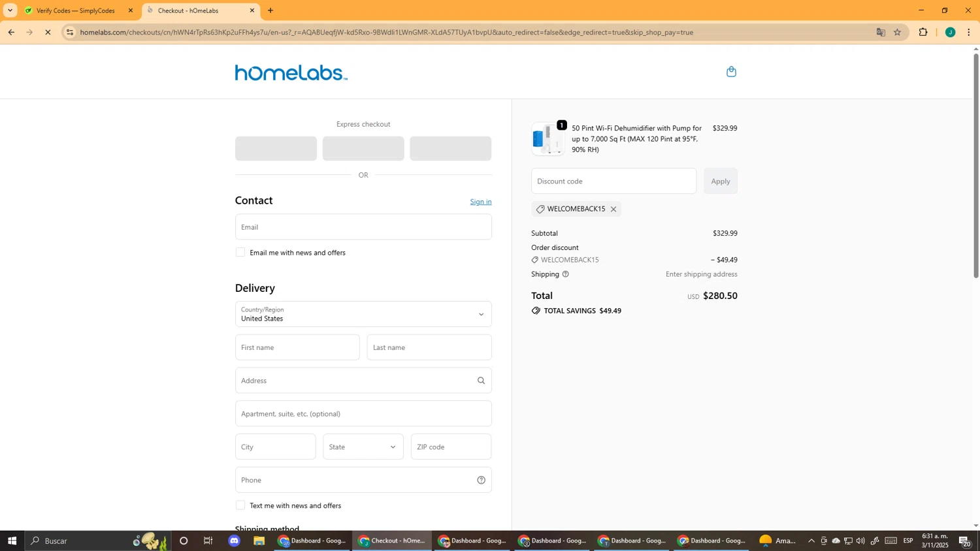980x551 pixels.
Task: Switch to Verify Codes — SimplyCodes tab
Action: coord(76,10)
